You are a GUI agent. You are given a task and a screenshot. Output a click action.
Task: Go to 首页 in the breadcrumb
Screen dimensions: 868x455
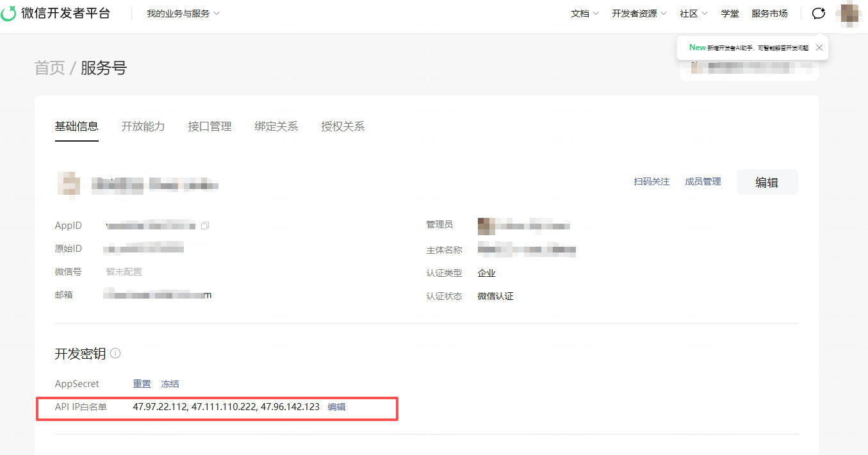click(50, 68)
